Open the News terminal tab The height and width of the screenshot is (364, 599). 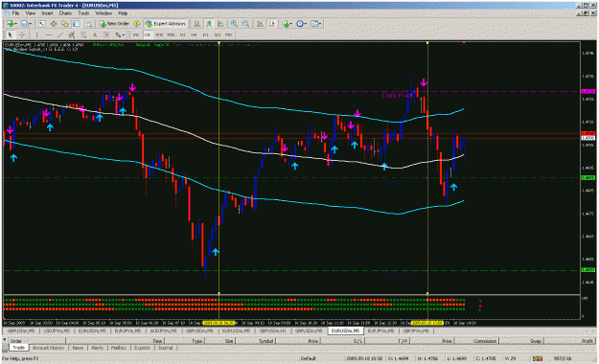click(78, 348)
